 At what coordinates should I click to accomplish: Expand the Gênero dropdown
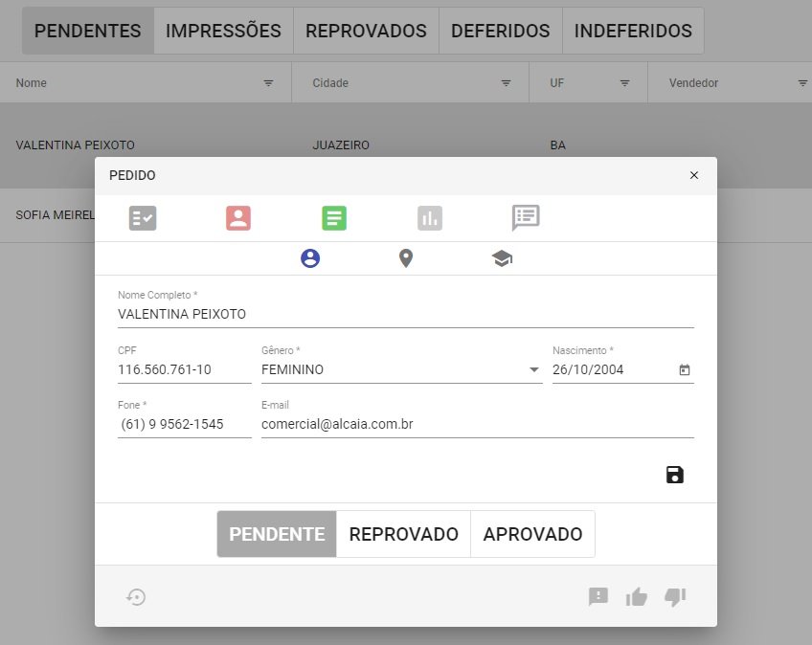coord(533,370)
